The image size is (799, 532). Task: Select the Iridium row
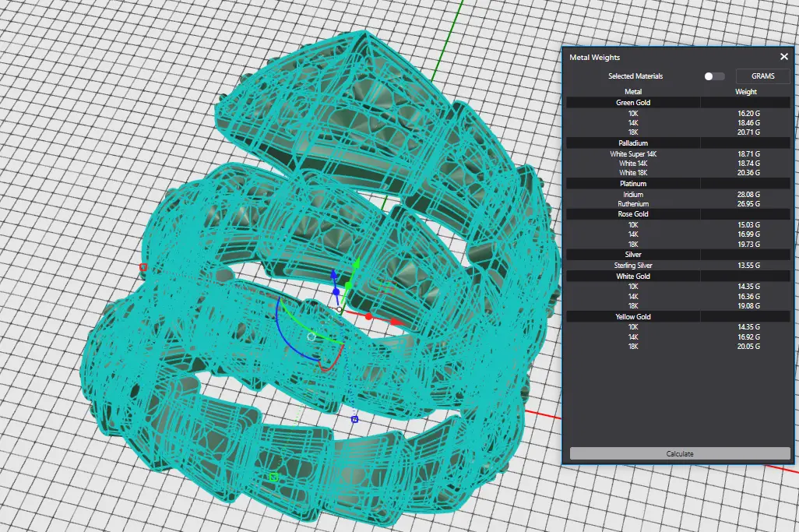click(x=678, y=194)
